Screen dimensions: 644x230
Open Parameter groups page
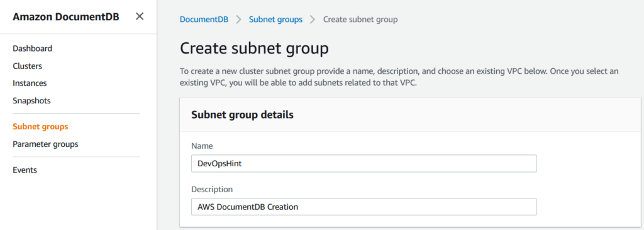[45, 144]
